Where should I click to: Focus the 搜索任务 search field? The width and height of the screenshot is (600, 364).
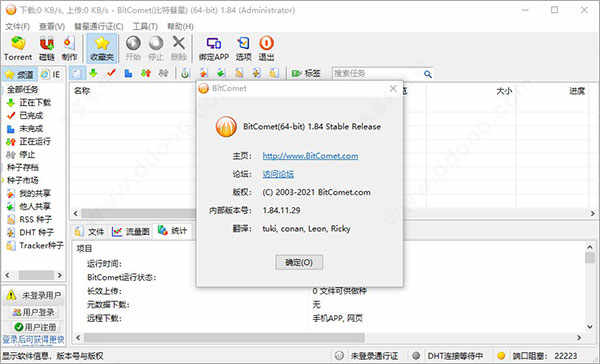(x=377, y=73)
